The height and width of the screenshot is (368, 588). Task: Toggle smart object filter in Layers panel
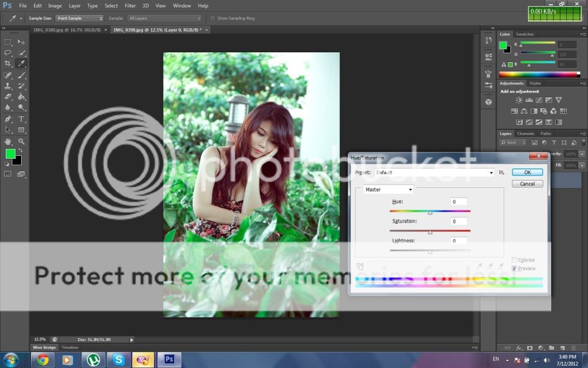tap(574, 143)
